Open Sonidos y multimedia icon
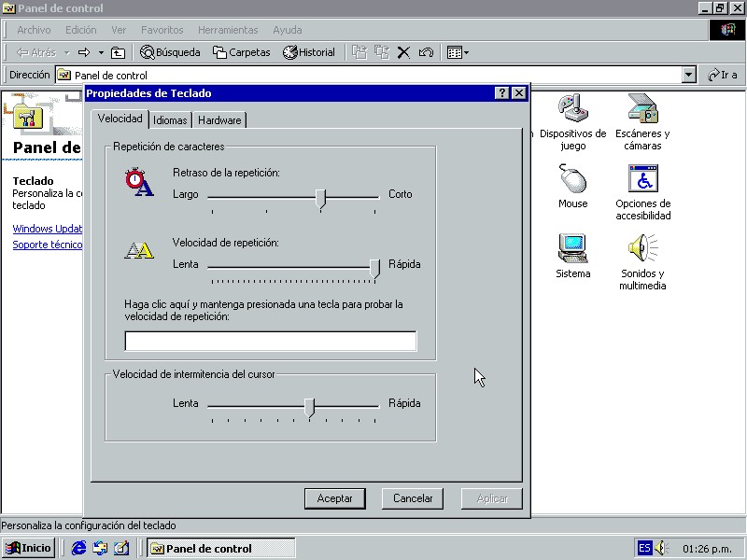747x560 pixels. pyautogui.click(x=642, y=261)
